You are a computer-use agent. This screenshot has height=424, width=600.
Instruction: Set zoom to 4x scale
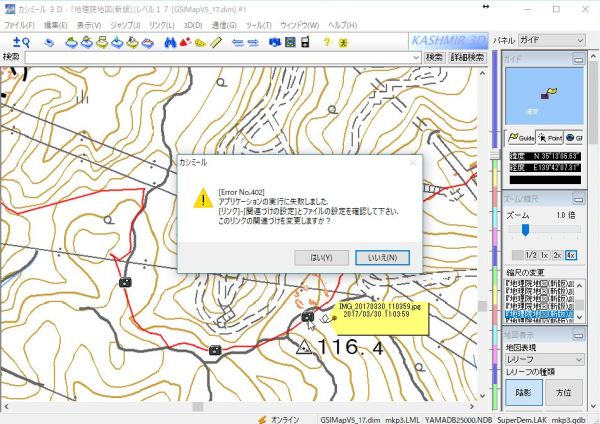coord(571,255)
